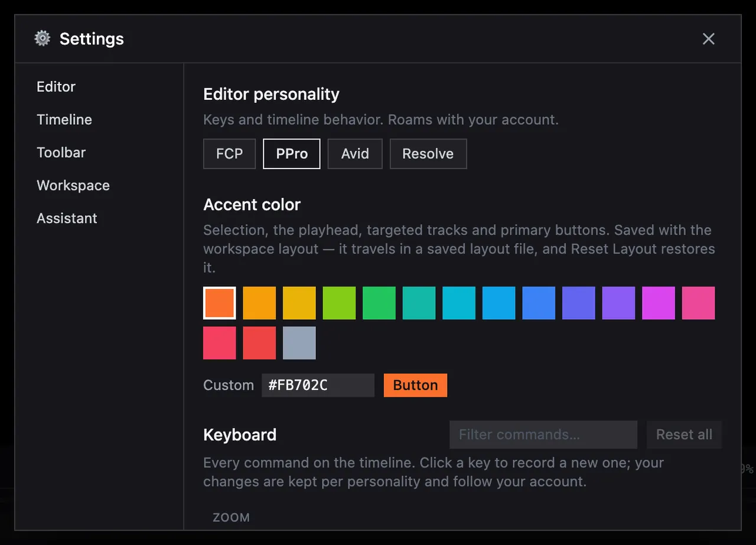Pick the violet accent color swatch

pos(618,303)
